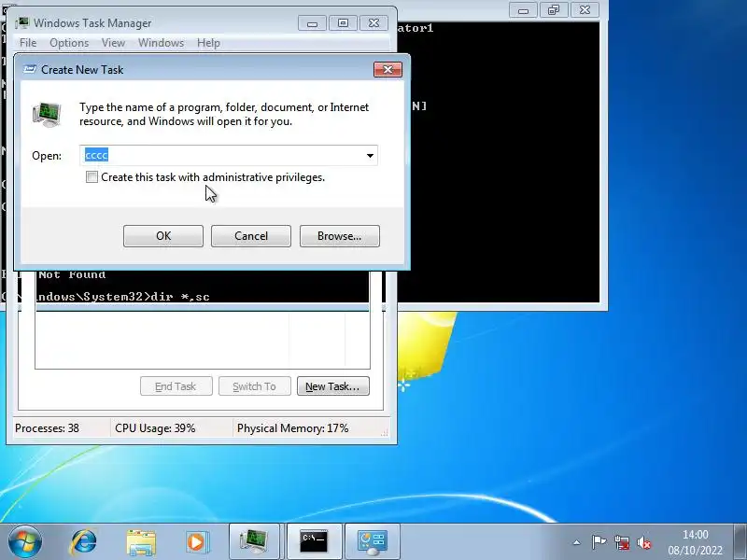Maximize the Windows Task Manager window
This screenshot has height=560, width=747.
(x=343, y=23)
